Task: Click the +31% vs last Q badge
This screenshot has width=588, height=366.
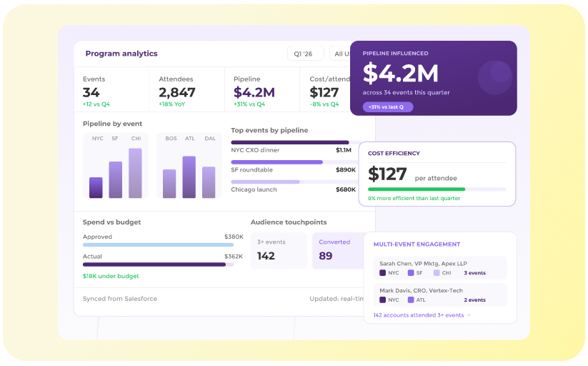Action: [388, 107]
